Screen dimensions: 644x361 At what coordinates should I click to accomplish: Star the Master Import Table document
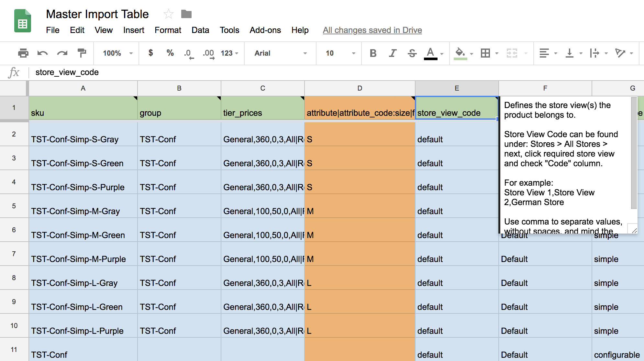[168, 14]
